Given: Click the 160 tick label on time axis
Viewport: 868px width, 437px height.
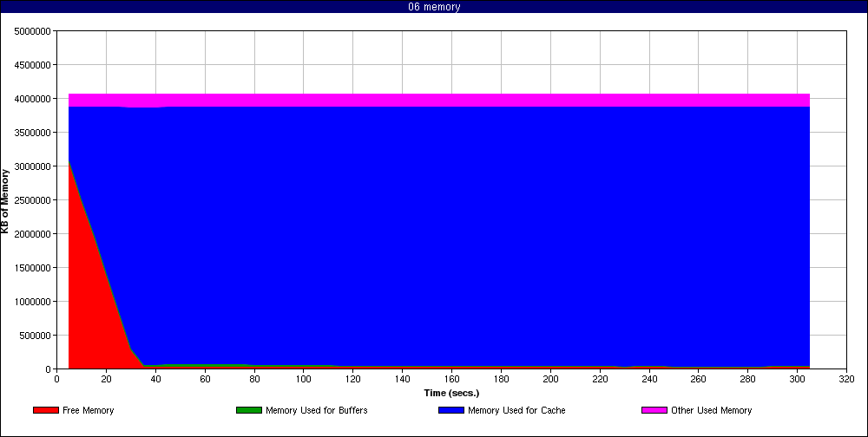Looking at the screenshot, I should pos(451,379).
